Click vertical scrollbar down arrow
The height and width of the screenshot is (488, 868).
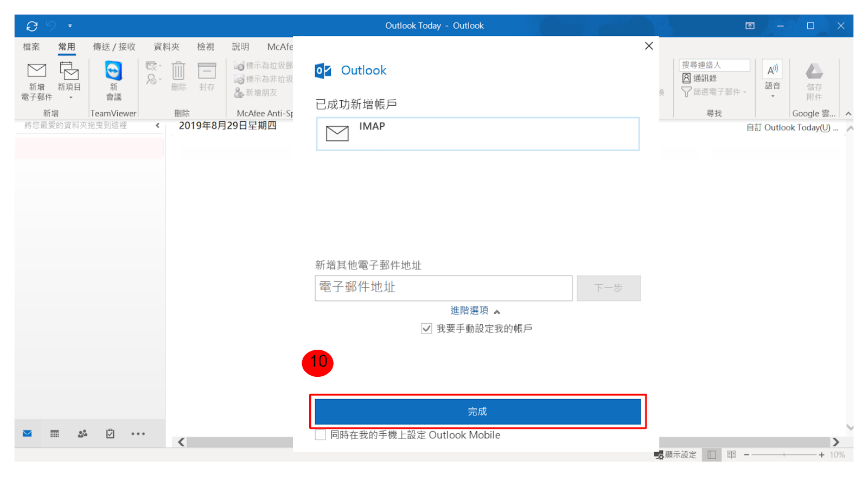pos(850,427)
